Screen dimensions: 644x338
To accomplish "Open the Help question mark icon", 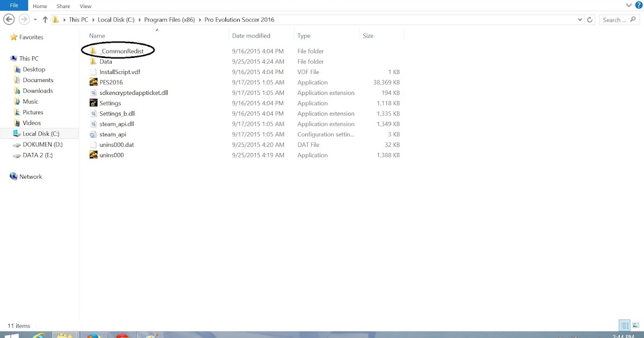I will [x=639, y=5].
